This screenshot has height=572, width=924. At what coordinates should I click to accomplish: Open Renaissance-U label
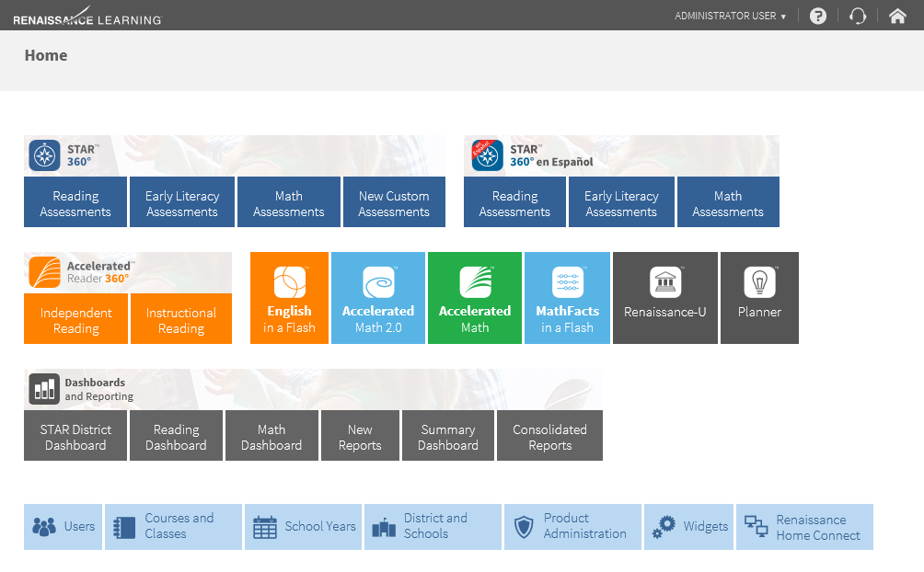pyautogui.click(x=665, y=313)
